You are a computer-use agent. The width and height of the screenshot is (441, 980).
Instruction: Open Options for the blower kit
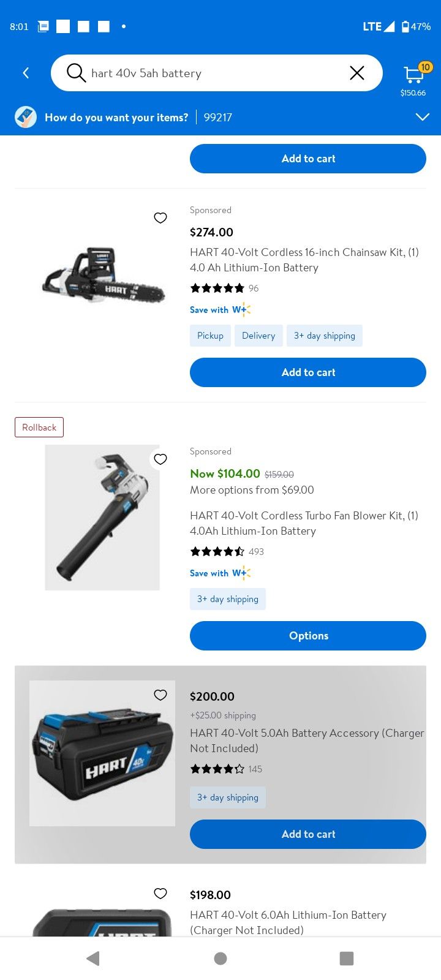coord(308,636)
